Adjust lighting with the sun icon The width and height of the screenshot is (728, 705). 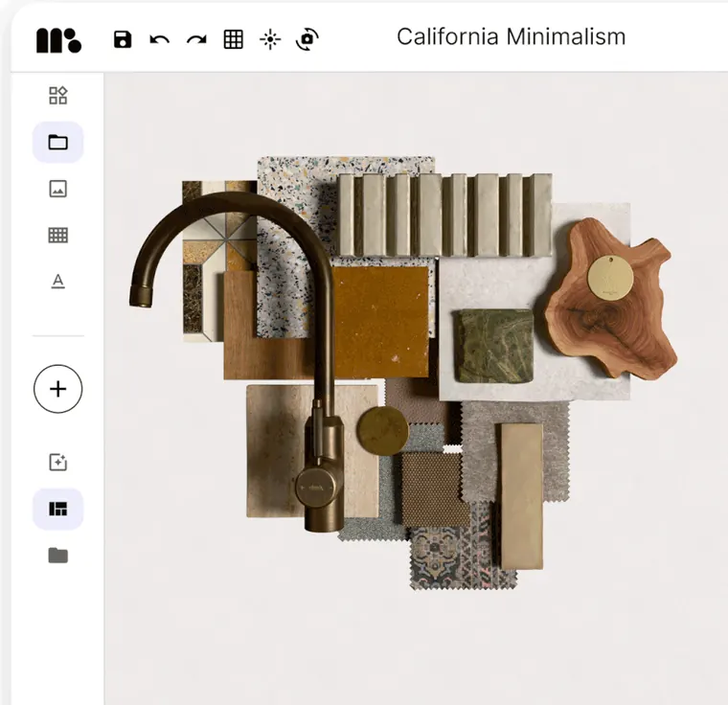point(270,39)
